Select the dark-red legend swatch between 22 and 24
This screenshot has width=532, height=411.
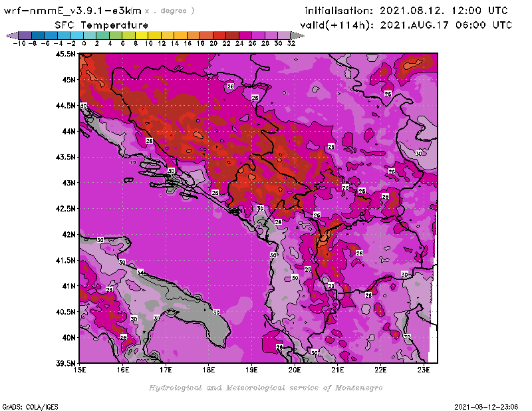point(232,35)
